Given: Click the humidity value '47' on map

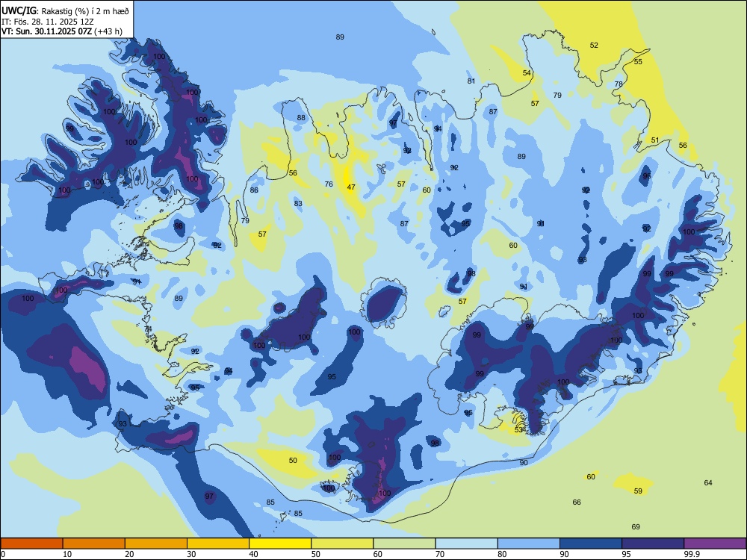Looking at the screenshot, I should point(351,187).
